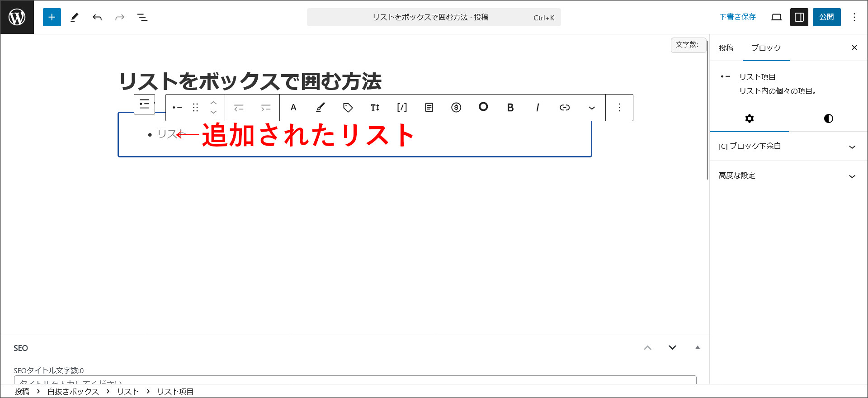Click the tag icon in toolbar

click(348, 108)
